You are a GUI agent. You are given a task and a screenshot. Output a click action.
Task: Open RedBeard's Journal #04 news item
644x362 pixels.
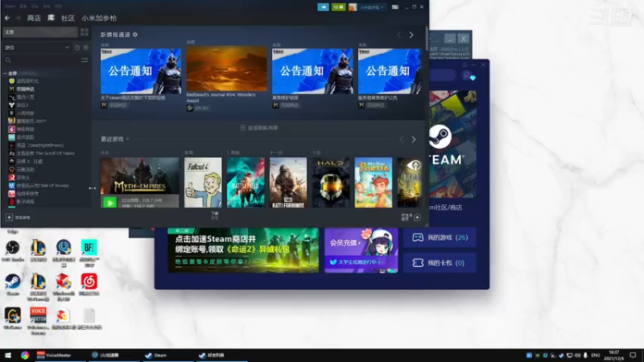[x=227, y=68]
